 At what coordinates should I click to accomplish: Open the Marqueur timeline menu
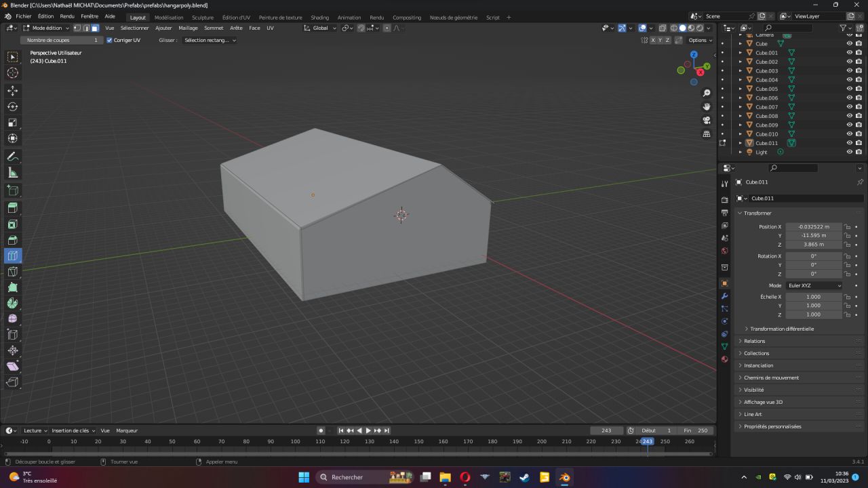(127, 430)
